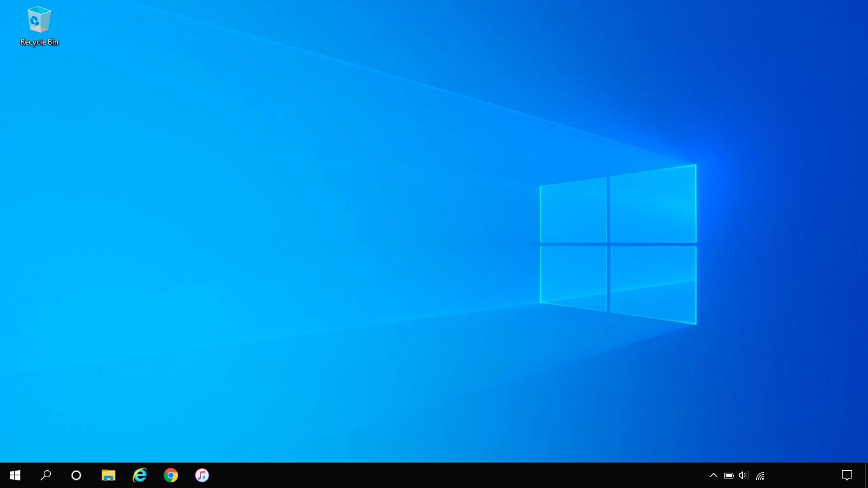
Task: Toggle the speaker icon in the tray
Action: pos(743,475)
